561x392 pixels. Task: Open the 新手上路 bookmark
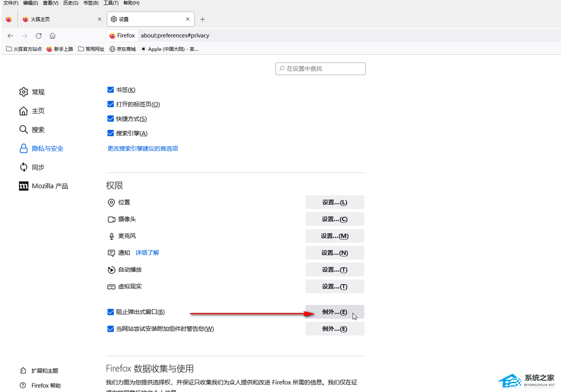click(x=60, y=49)
